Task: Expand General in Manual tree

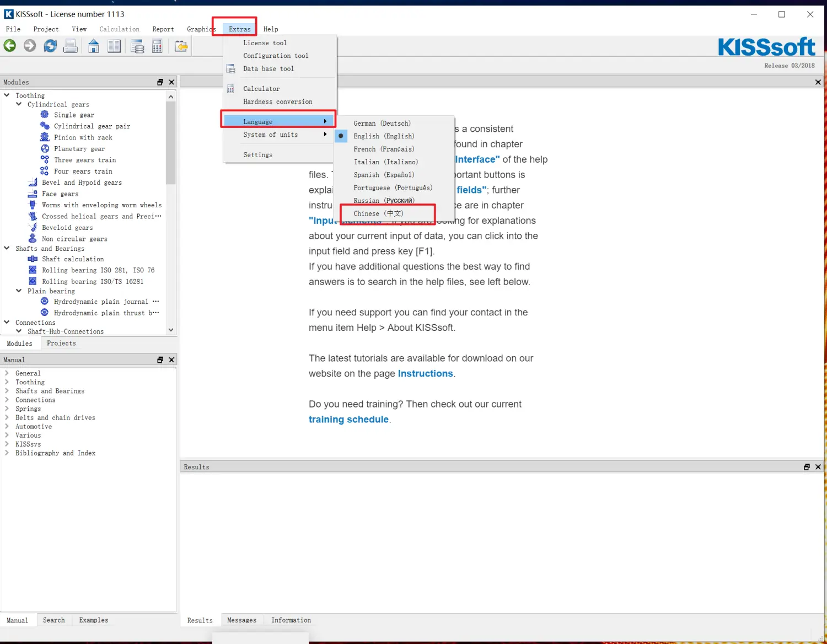Action: point(7,373)
